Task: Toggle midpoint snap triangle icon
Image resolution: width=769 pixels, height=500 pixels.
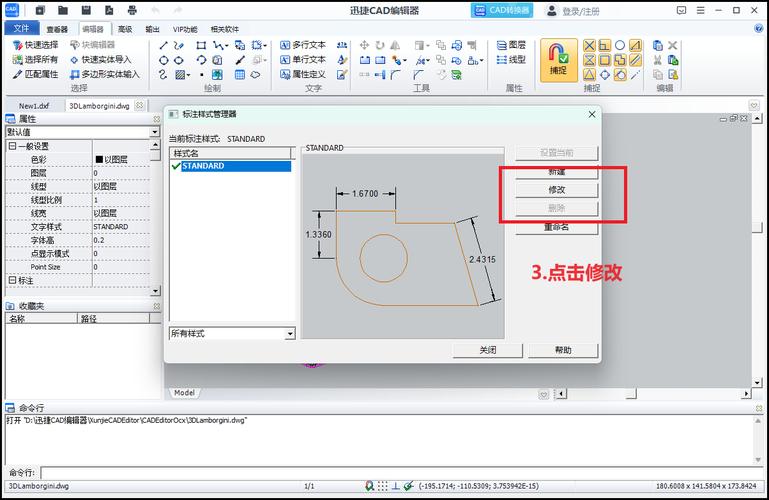Action: [x=590, y=75]
